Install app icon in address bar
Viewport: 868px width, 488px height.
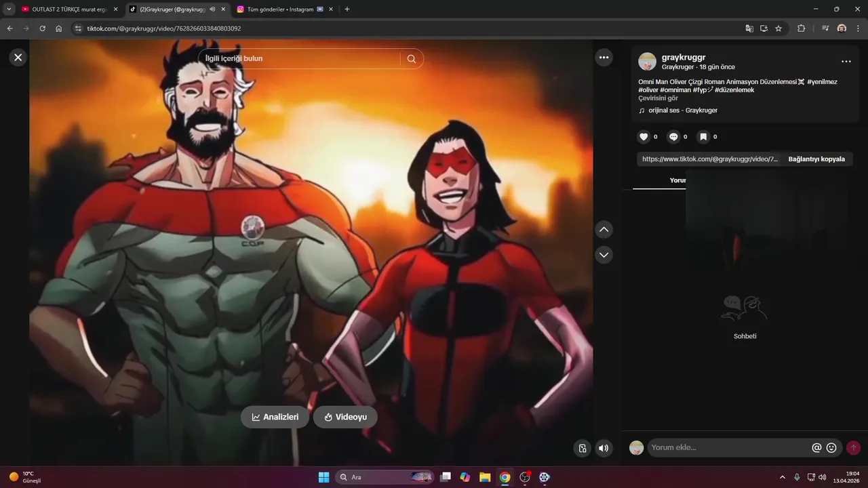coord(764,28)
